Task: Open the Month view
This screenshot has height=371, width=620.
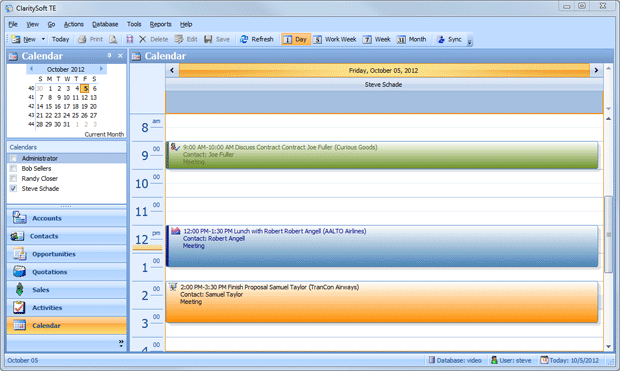Action: point(412,39)
